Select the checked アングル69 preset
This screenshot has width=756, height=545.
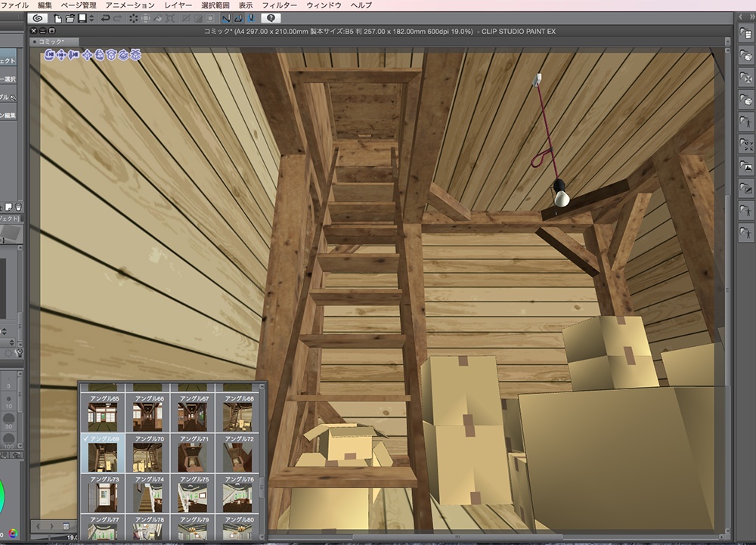coord(103,454)
